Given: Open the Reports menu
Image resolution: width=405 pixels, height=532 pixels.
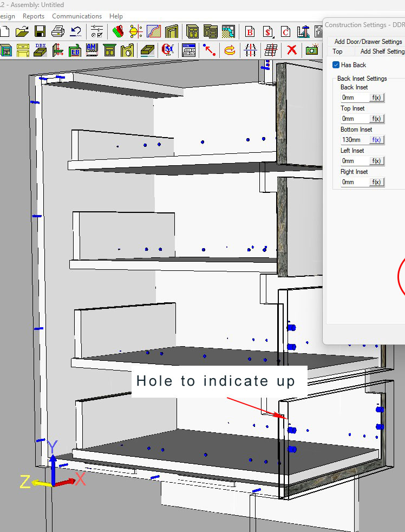Looking at the screenshot, I should (34, 16).
